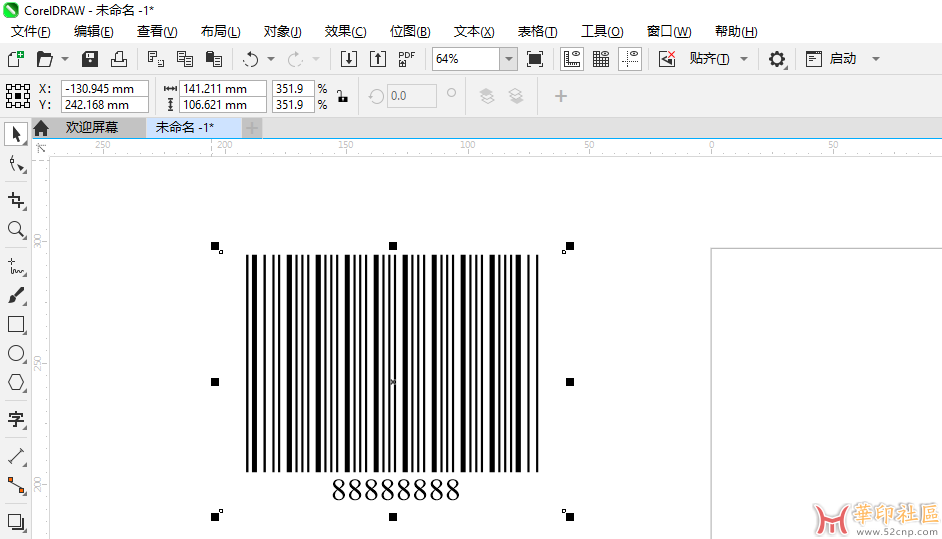The height and width of the screenshot is (539, 942).
Task: Toggle the lock ratio padlock
Action: 342,96
